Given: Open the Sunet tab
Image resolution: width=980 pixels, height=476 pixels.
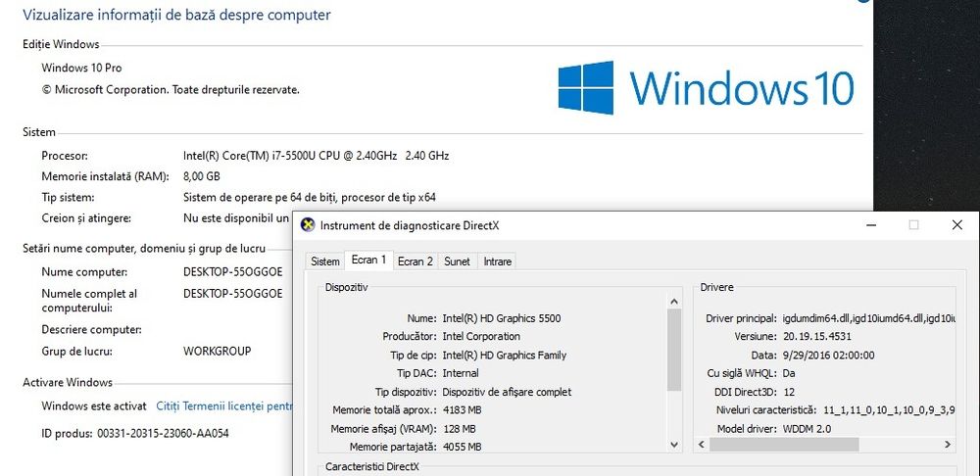Looking at the screenshot, I should click(x=457, y=262).
